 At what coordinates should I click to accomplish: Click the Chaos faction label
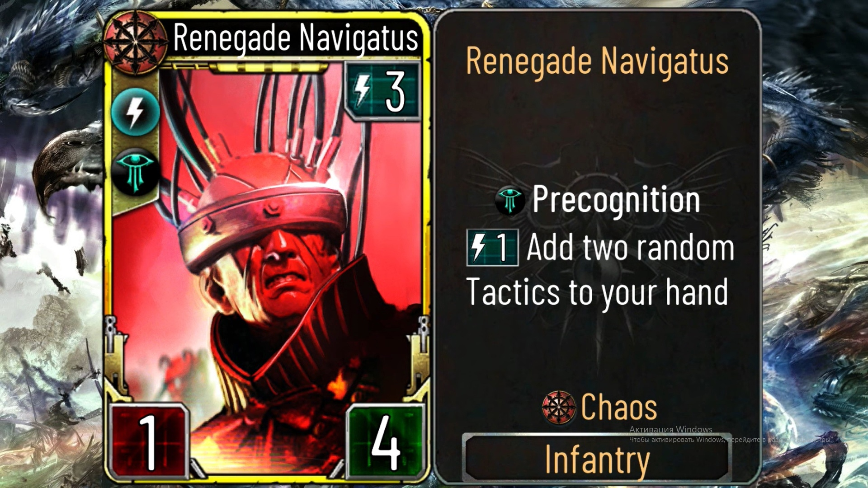click(x=619, y=407)
